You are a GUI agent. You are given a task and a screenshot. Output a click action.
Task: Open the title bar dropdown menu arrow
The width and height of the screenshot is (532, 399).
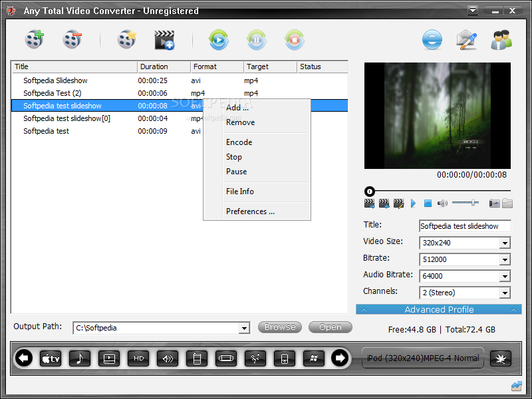[x=473, y=10]
